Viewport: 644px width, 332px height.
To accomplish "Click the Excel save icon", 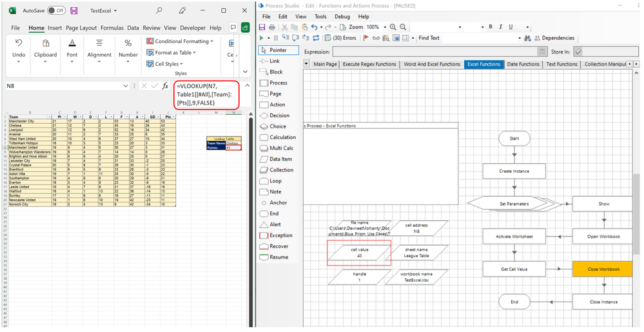I will (74, 11).
